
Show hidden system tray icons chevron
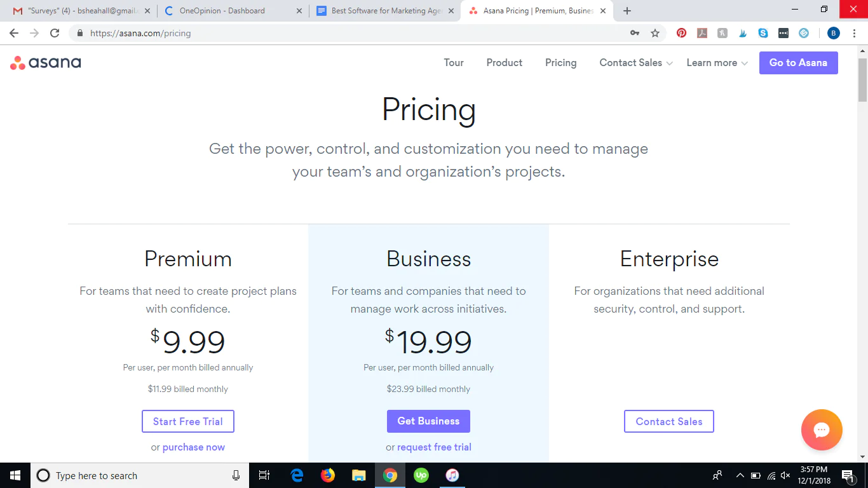pyautogui.click(x=740, y=475)
